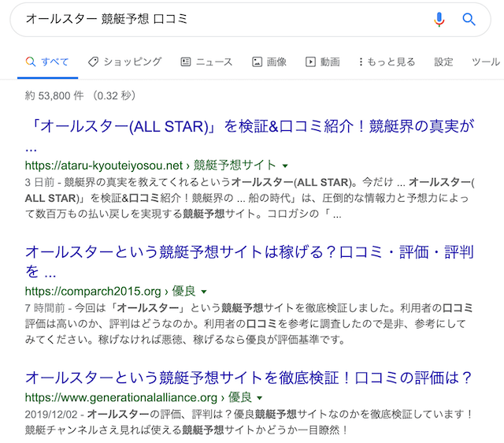Open the オールスターという競艇予想サイトは稼げる result
Viewport: 504px width, 443px height.
click(x=250, y=261)
